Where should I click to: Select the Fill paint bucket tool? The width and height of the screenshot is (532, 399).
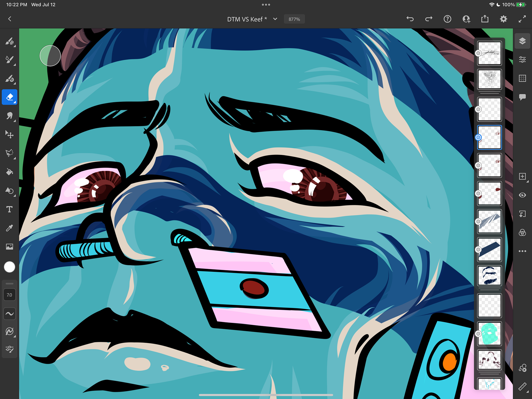click(10, 172)
